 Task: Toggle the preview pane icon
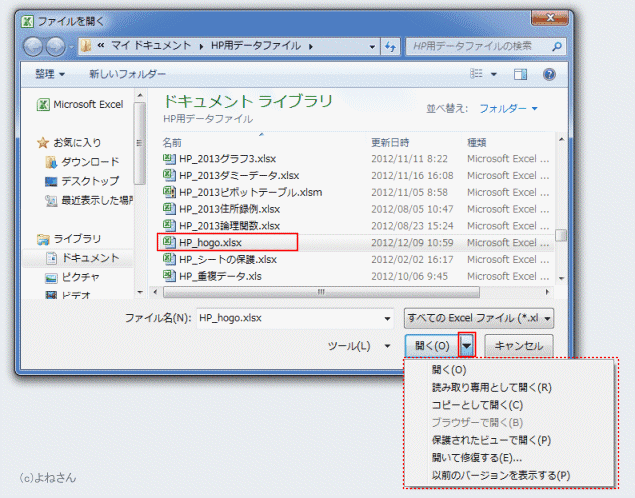point(520,74)
